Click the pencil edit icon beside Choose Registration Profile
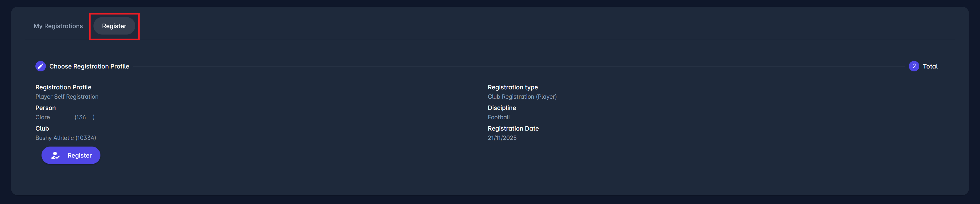This screenshot has width=980, height=204. 41,66
